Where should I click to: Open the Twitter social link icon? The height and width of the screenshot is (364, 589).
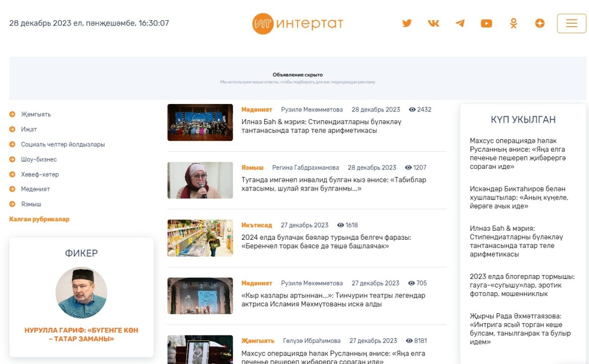407,23
